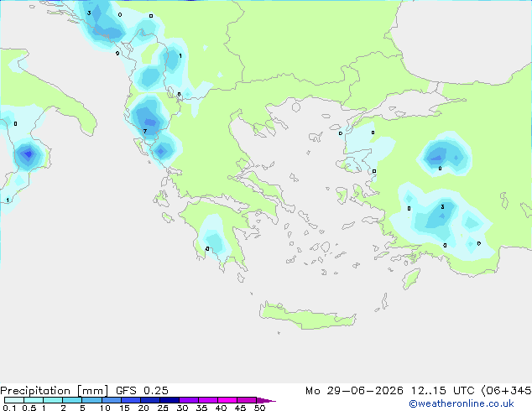Click the 1–2 mm legend swatch
Viewport: 532px width, 411px height.
click(x=53, y=400)
